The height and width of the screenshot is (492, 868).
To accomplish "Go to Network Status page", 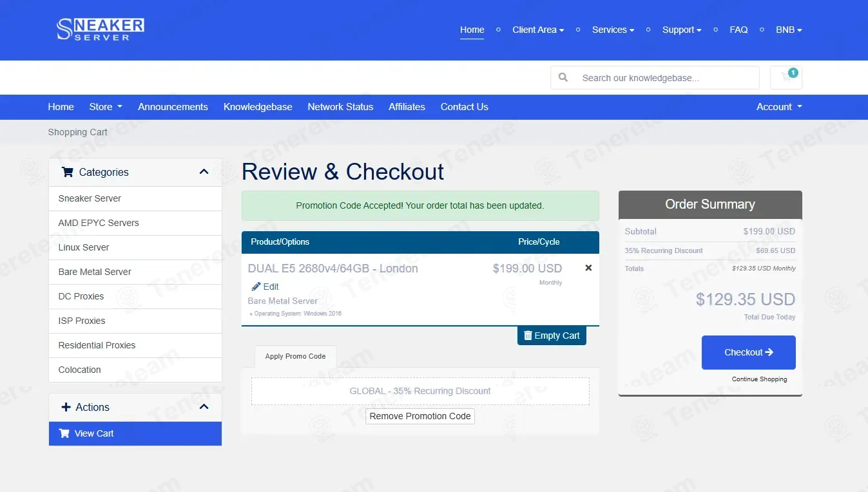I will [x=340, y=107].
